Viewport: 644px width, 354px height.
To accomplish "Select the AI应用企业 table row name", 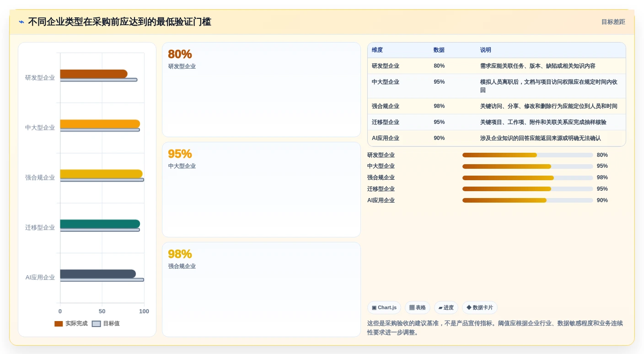I will (x=386, y=139).
